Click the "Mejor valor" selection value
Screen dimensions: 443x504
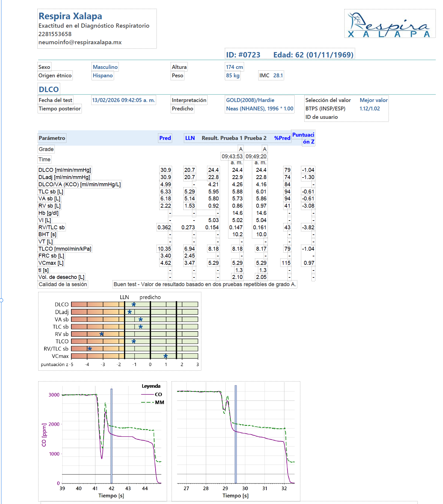tap(374, 100)
